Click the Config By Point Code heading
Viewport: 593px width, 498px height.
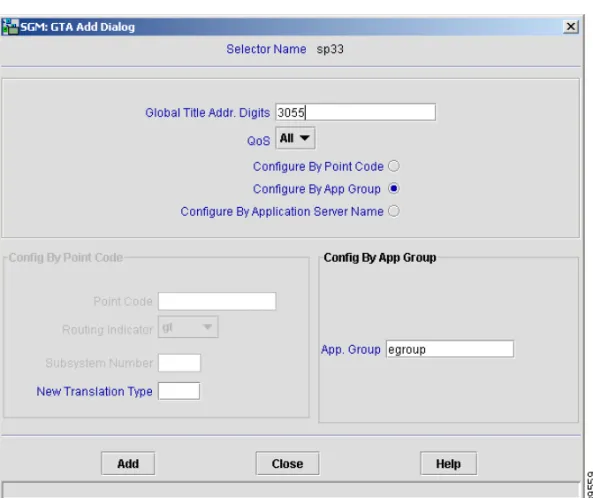(x=66, y=258)
